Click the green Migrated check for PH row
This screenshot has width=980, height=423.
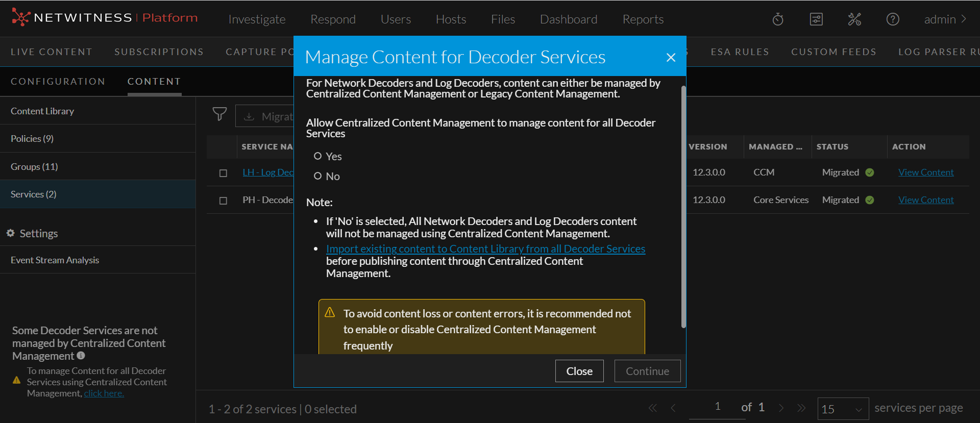[x=870, y=200]
